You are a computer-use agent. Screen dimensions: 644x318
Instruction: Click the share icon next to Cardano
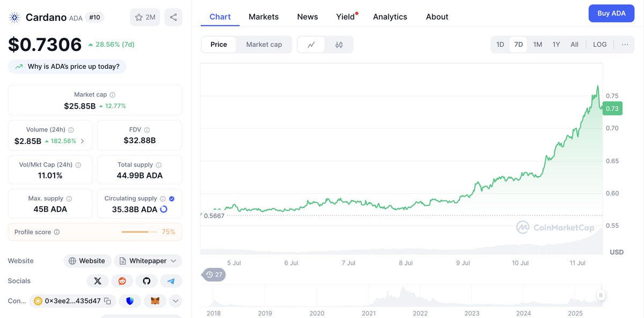click(173, 17)
